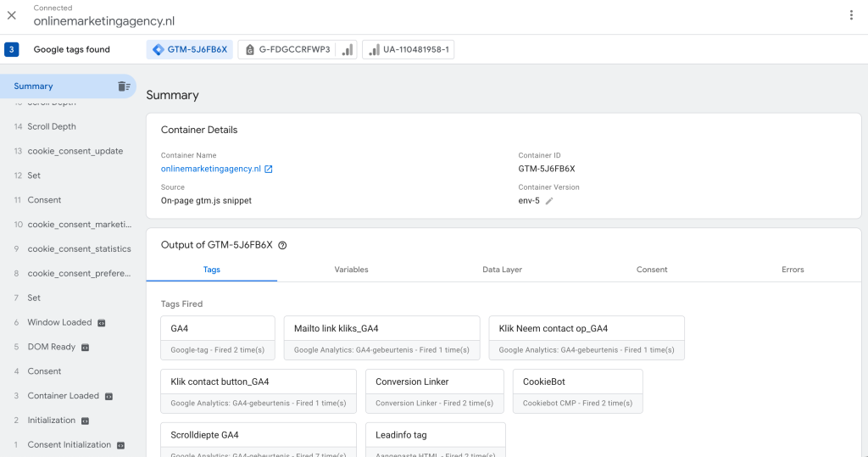
Task: Select event 13 cookie_consent_update
Action: click(x=68, y=151)
